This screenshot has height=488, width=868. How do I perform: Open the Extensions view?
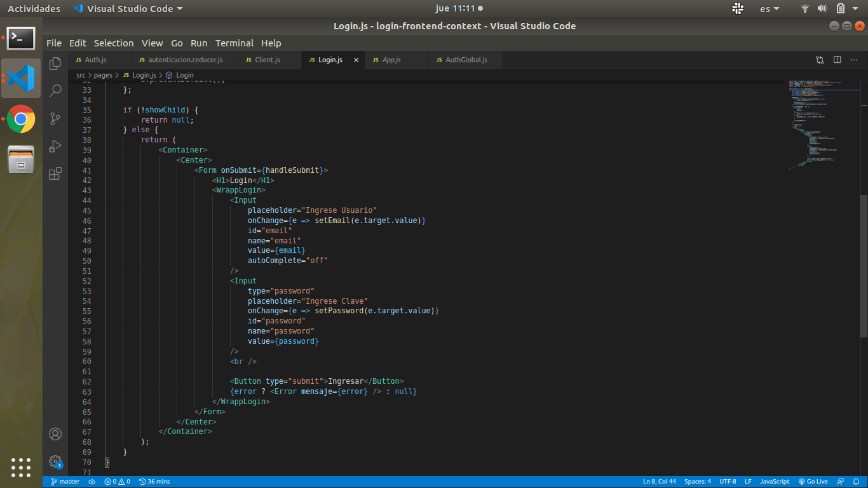click(x=55, y=173)
